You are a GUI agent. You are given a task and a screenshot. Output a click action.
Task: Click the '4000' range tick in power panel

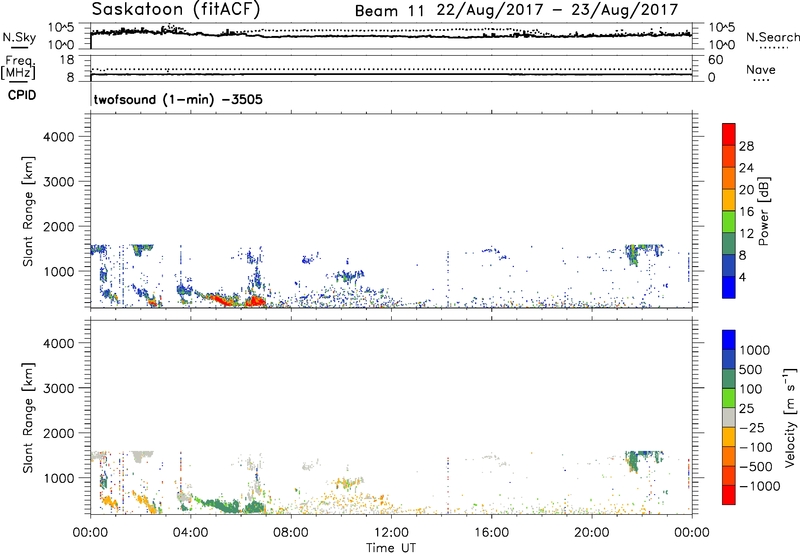pos(59,137)
